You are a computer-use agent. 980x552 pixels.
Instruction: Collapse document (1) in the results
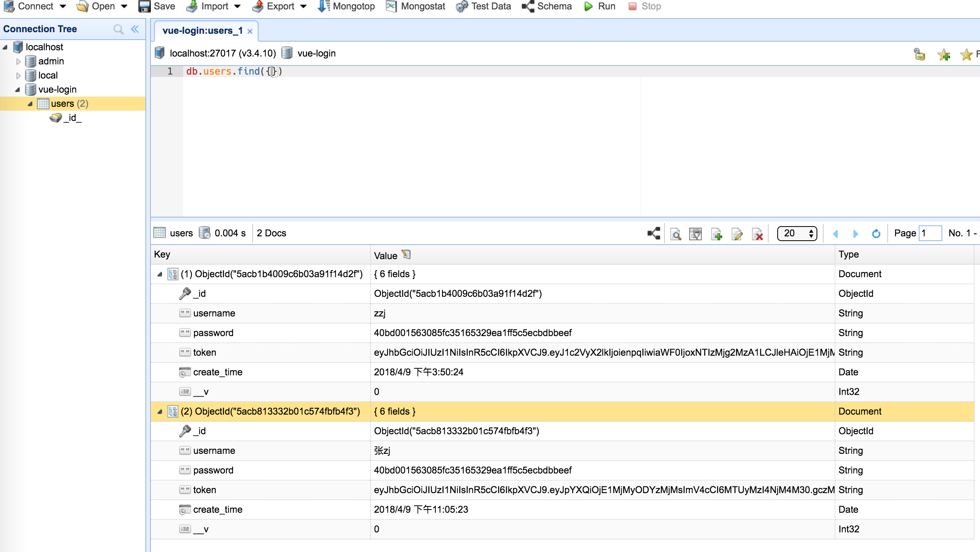(x=160, y=274)
